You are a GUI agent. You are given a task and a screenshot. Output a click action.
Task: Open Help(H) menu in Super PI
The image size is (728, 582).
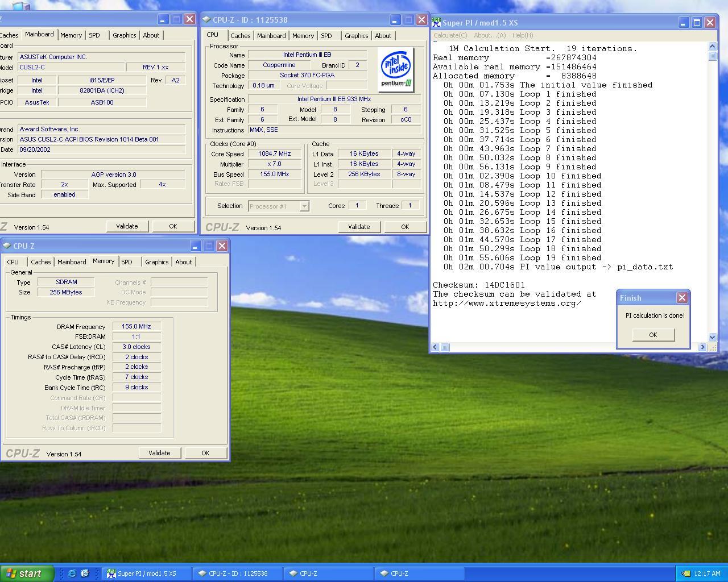tap(523, 35)
